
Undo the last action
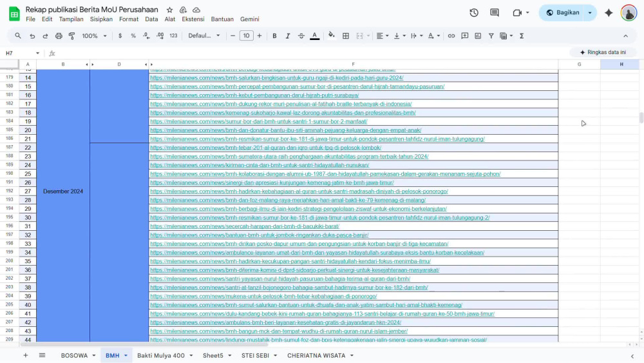pyautogui.click(x=32, y=35)
